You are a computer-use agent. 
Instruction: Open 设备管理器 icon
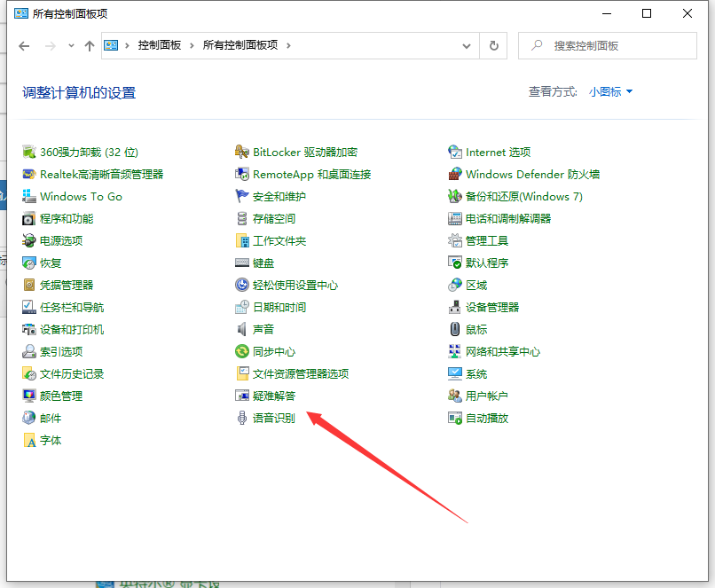pos(455,307)
